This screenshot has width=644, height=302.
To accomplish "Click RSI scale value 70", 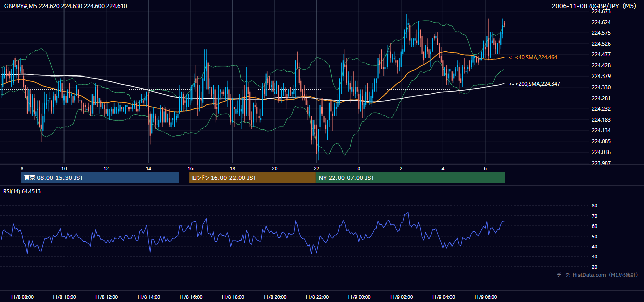I will click(594, 216).
